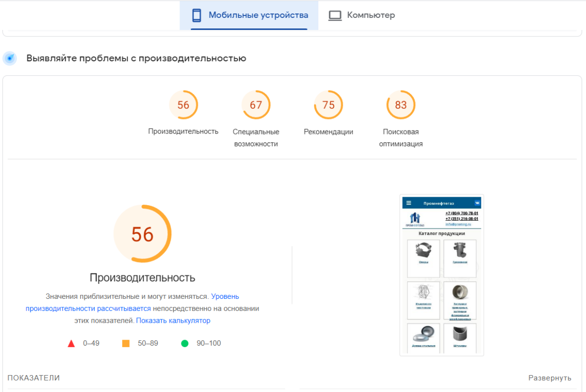Click the Промнефтегаз mobile screenshot thumbnail
Image resolution: width=586 pixels, height=392 pixels.
[441, 275]
